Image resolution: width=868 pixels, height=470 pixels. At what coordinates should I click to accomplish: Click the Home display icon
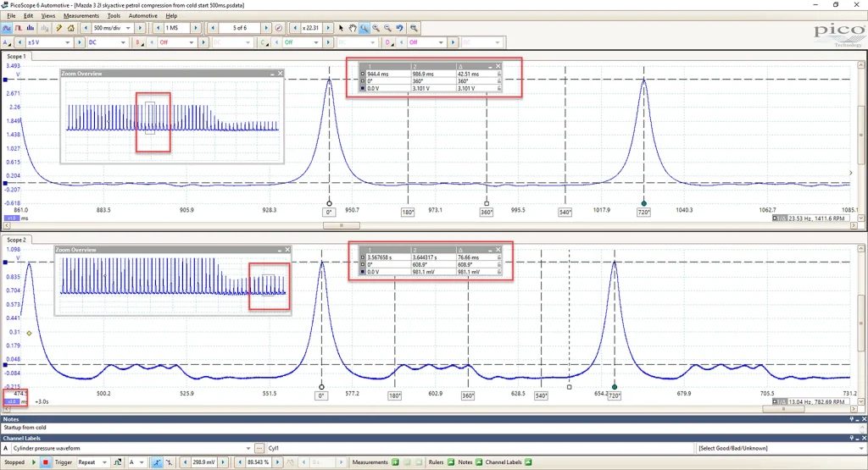pyautogui.click(x=71, y=28)
